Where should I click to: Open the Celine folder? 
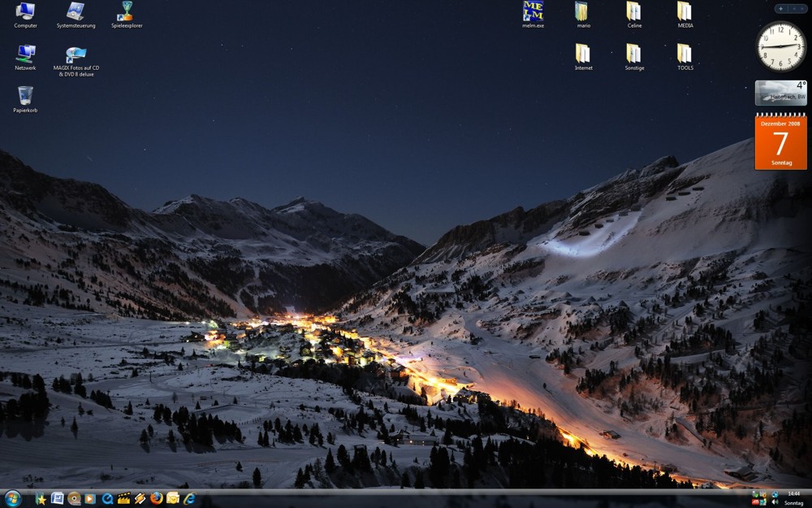tap(634, 12)
